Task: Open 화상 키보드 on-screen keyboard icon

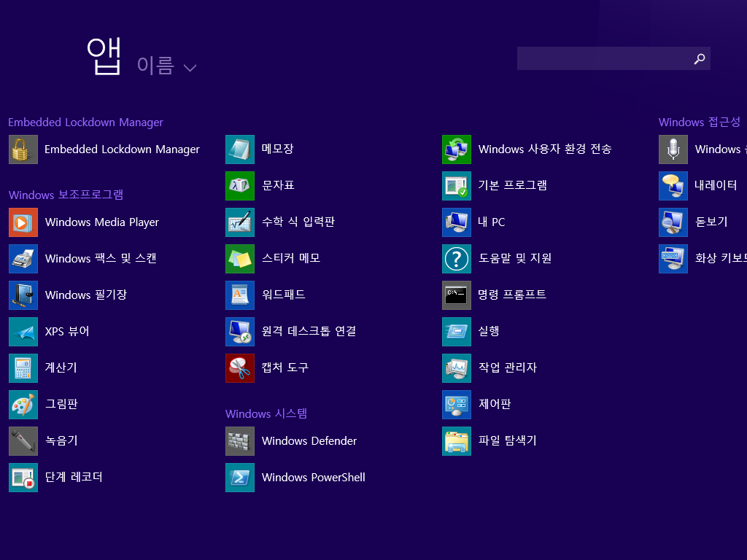Action: tap(673, 259)
